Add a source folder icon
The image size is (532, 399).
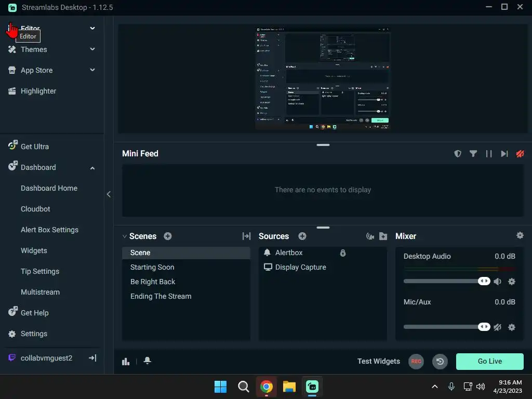pos(383,236)
